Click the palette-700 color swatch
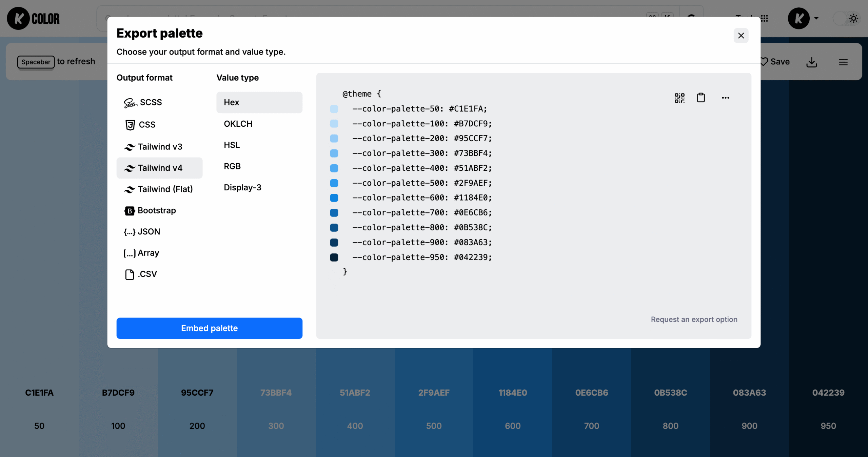The width and height of the screenshot is (868, 457). click(334, 213)
